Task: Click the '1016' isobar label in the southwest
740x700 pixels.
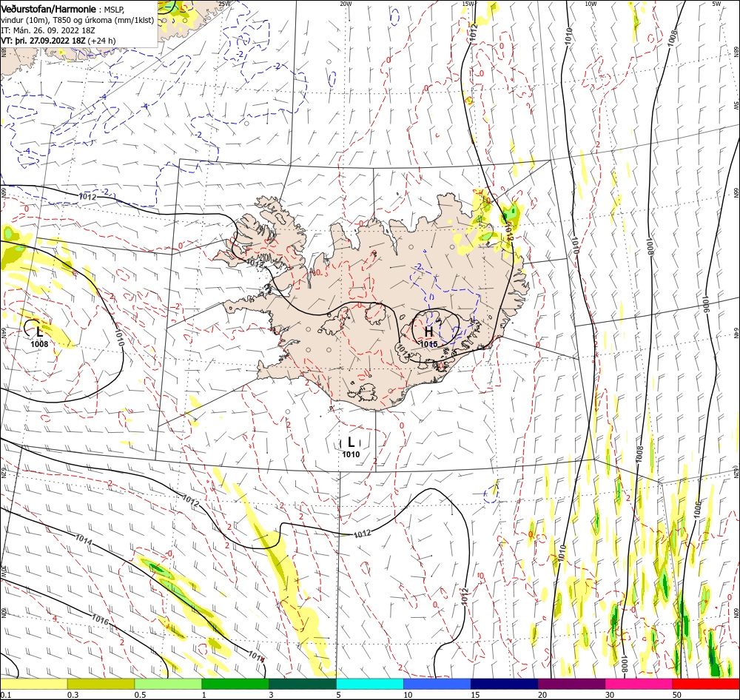Action: pyautogui.click(x=100, y=619)
